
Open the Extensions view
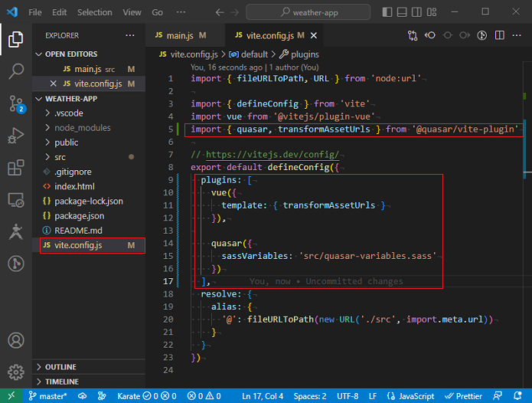[15, 168]
